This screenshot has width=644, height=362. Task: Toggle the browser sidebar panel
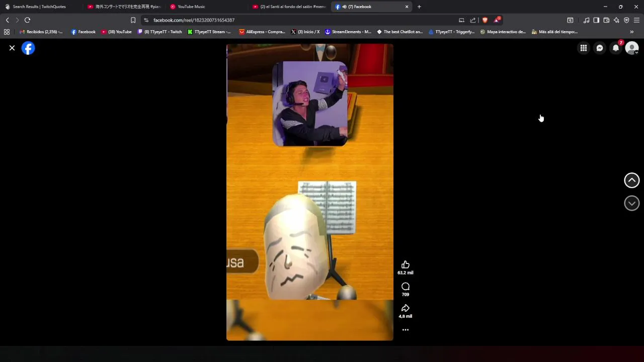coord(596,20)
